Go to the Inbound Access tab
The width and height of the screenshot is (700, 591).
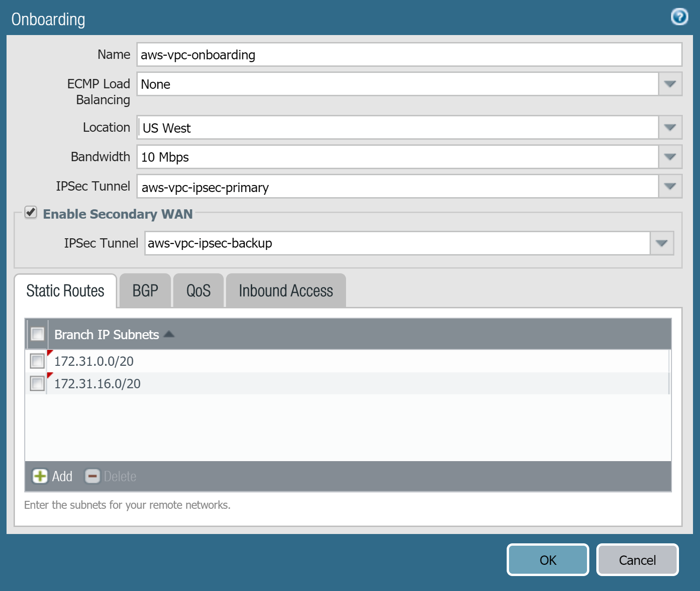click(286, 291)
